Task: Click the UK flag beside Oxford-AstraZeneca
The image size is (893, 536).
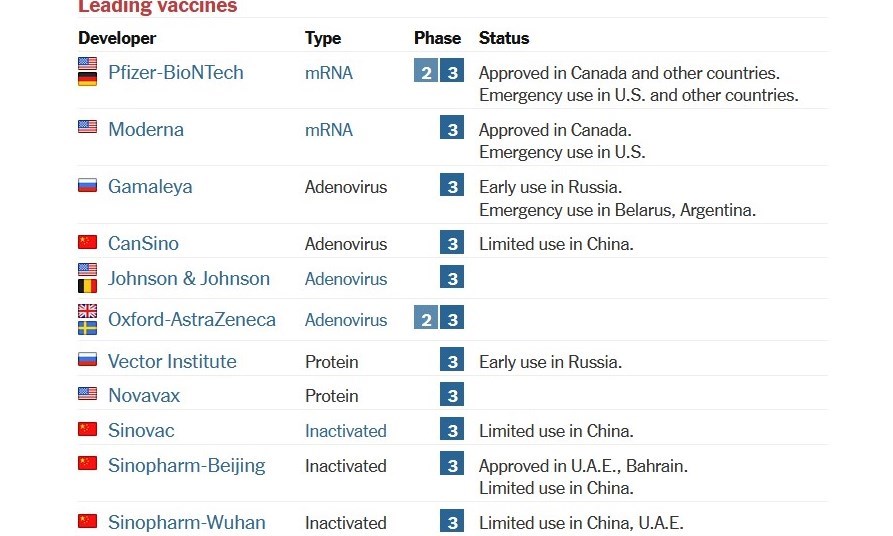Action: [x=88, y=312]
